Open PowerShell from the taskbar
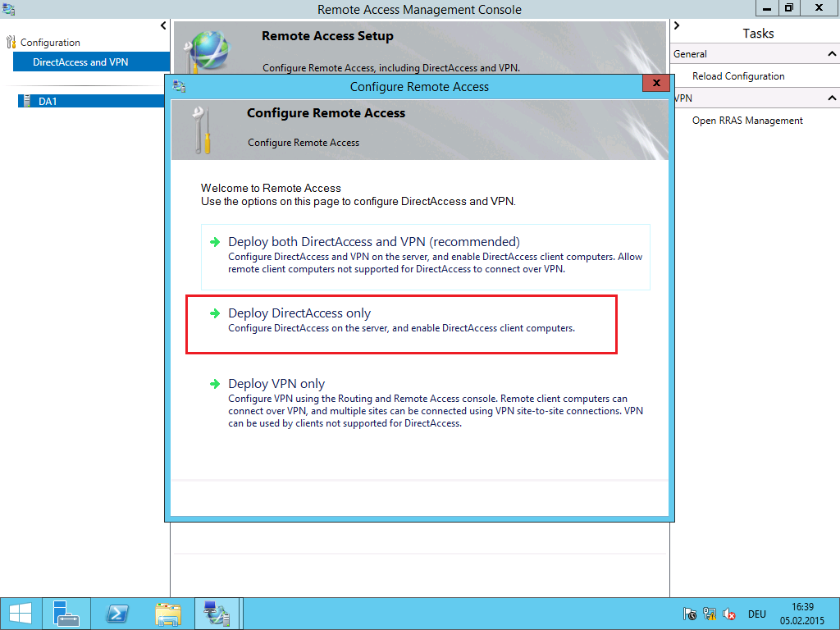Image resolution: width=840 pixels, height=630 pixels. coord(116,614)
